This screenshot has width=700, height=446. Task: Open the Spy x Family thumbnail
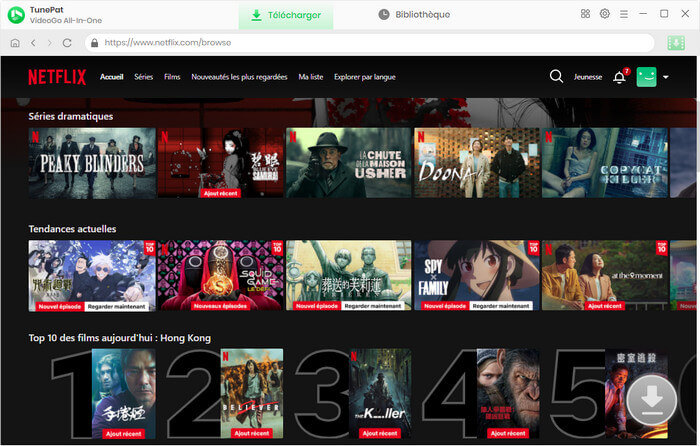pyautogui.click(x=477, y=275)
